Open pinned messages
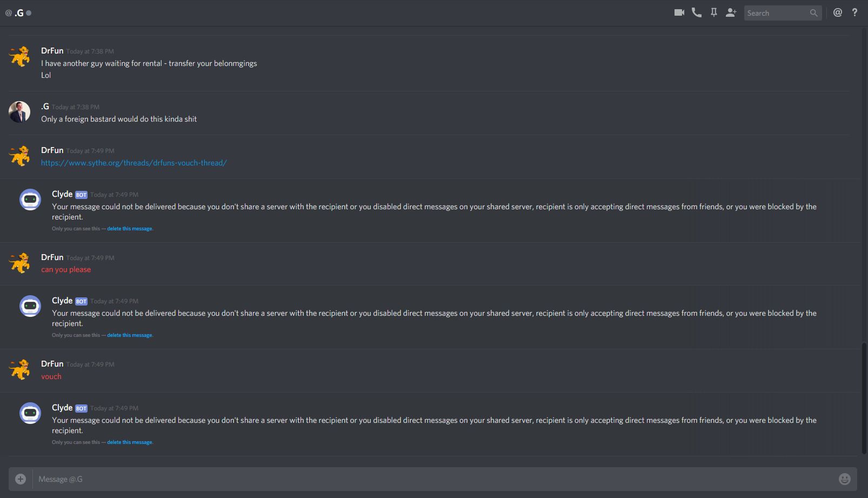 (714, 12)
